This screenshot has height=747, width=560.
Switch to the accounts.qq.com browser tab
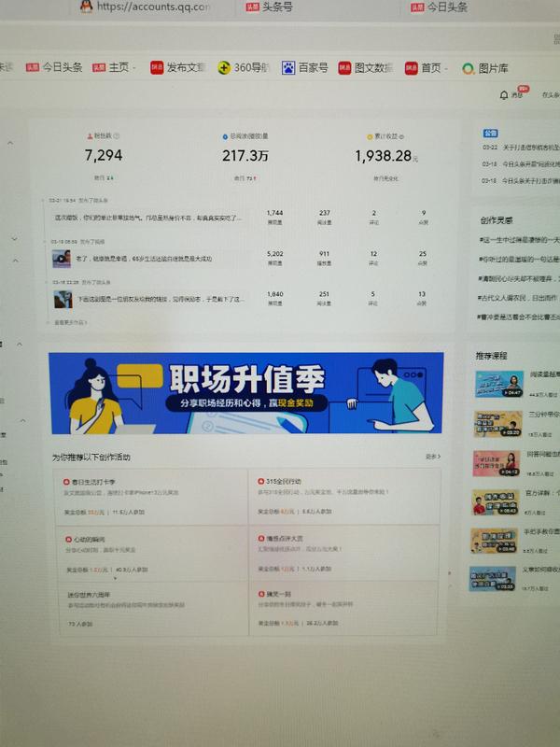(x=146, y=7)
